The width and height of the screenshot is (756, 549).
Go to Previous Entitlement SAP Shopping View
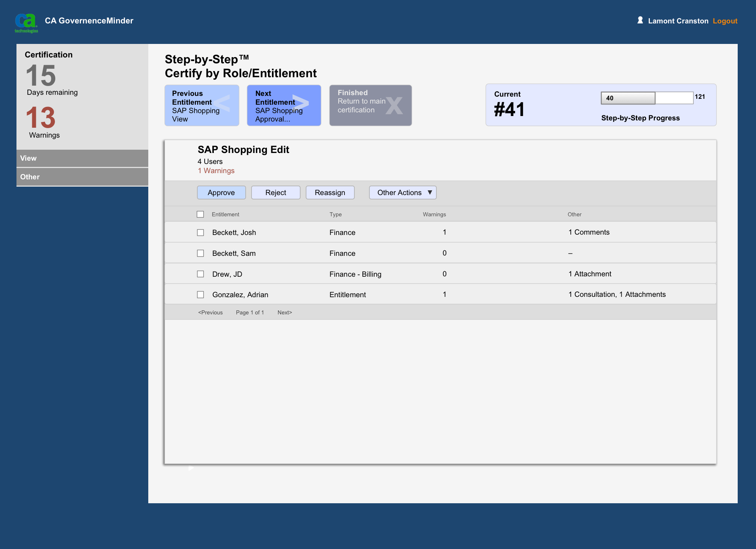[x=202, y=105]
